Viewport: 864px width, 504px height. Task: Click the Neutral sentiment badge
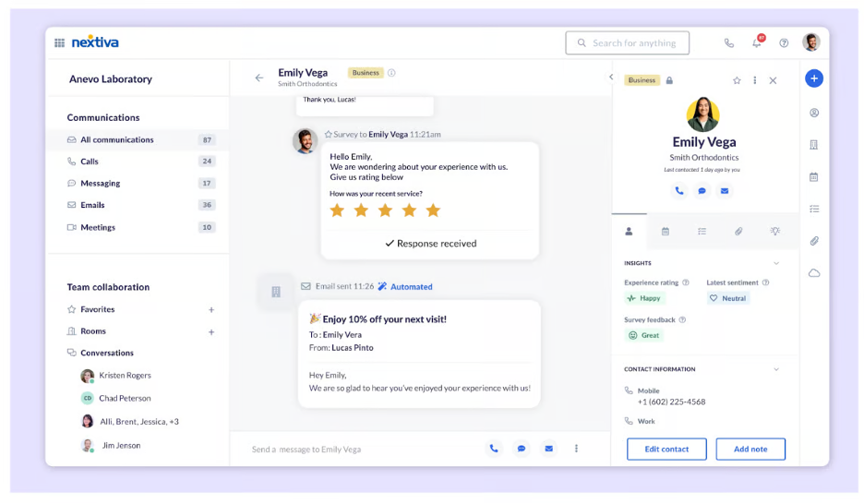click(728, 298)
